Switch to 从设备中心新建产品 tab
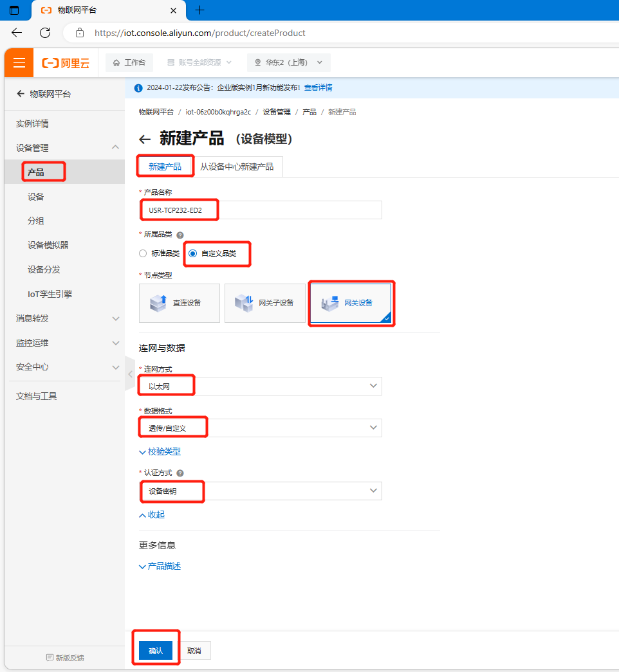Screen dimensions: 619x672 coord(237,167)
